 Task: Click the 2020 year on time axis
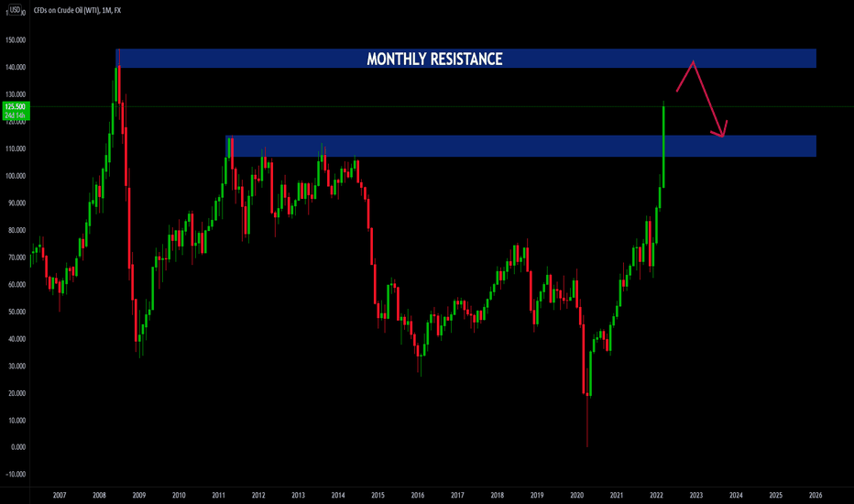pyautogui.click(x=576, y=495)
